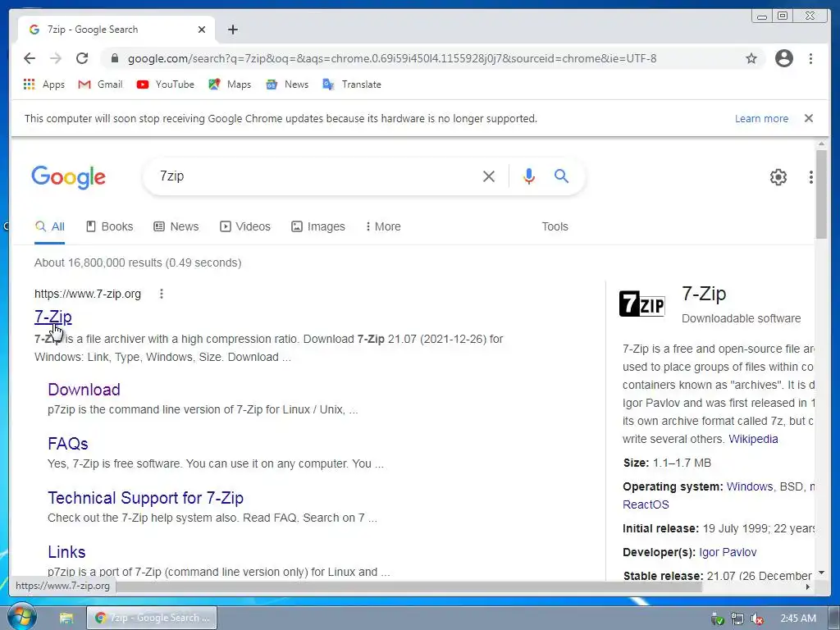Click the 2:45 AM taskbar clock
This screenshot has height=630, width=840.
point(797,619)
